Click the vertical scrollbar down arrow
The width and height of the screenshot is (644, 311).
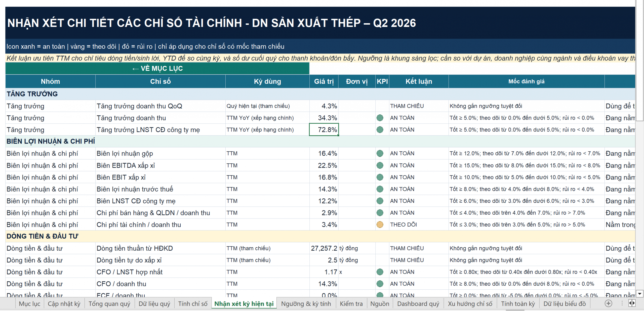[640, 293]
